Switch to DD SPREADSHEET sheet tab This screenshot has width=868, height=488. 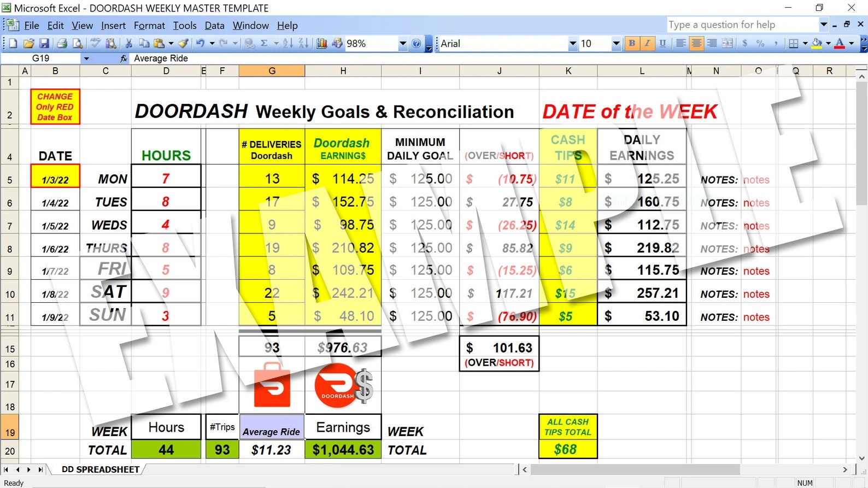coord(101,469)
